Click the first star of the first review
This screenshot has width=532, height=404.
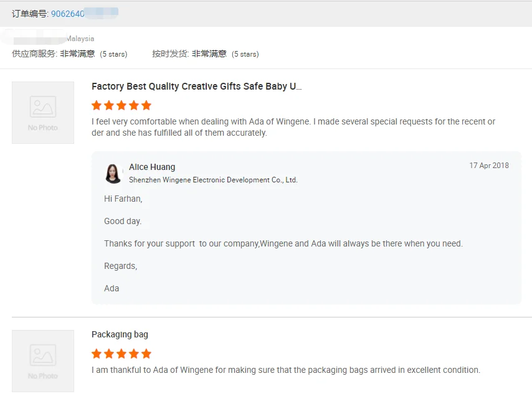[x=97, y=105]
